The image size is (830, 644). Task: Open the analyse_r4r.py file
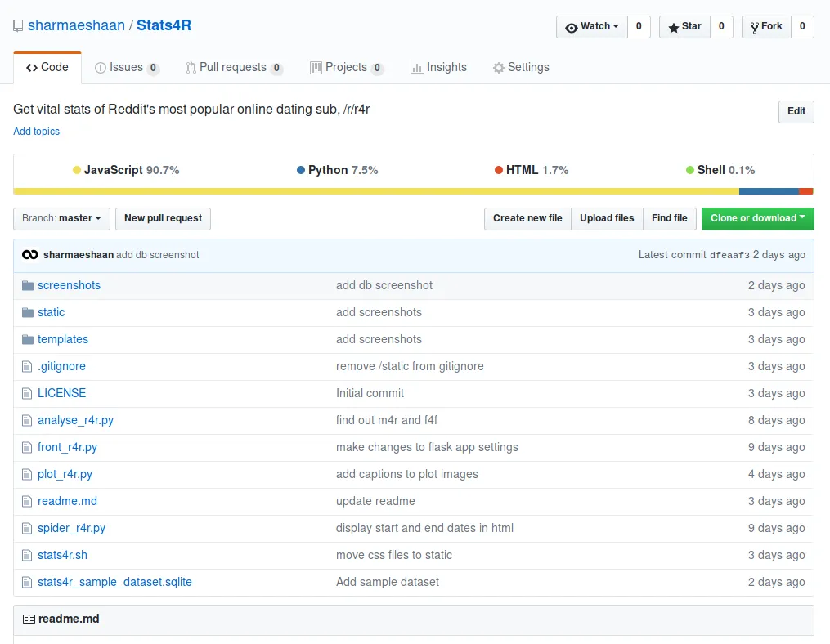click(x=75, y=420)
